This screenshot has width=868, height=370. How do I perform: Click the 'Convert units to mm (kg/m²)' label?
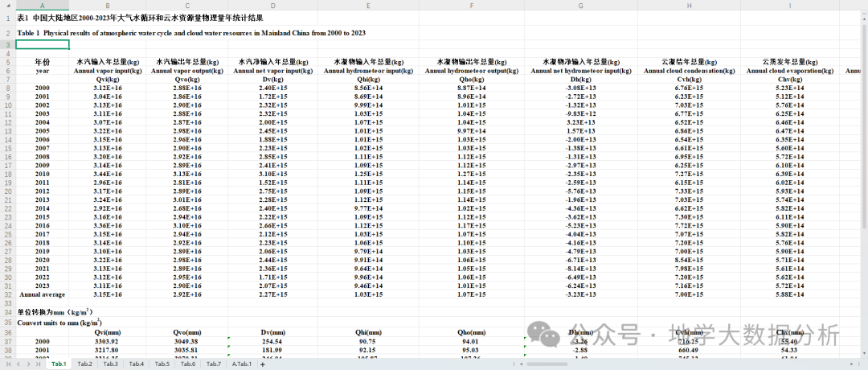point(59,322)
